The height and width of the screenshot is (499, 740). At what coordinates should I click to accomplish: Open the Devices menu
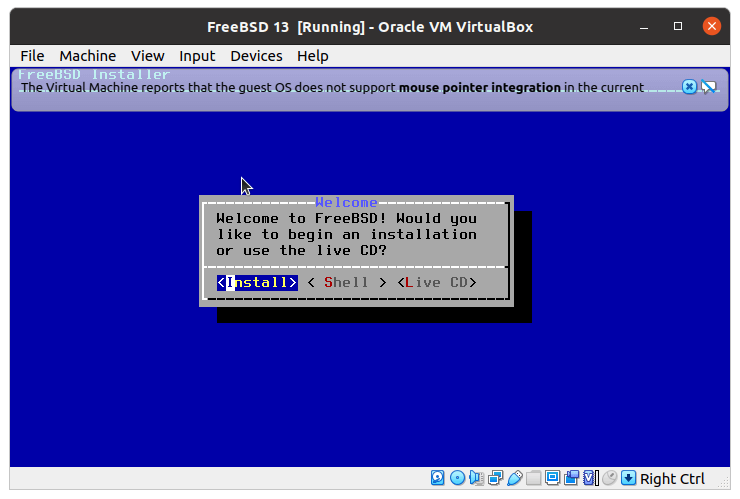tap(256, 56)
